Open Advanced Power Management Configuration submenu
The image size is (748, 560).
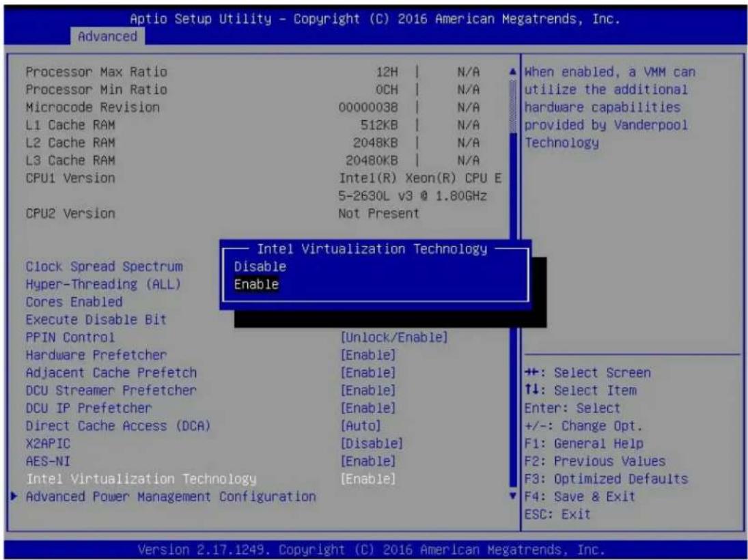point(171,496)
